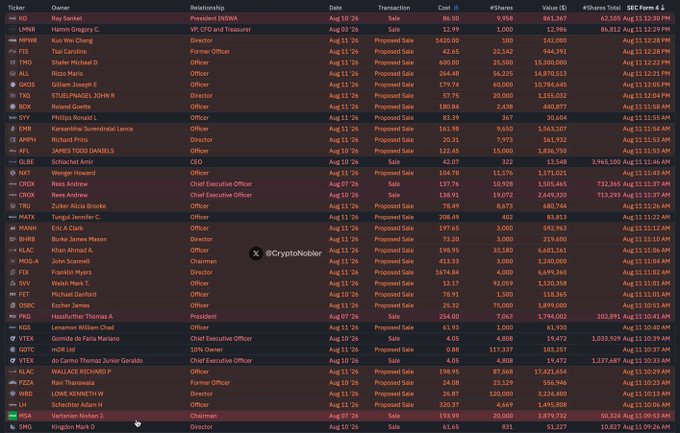
Task: Click the 3,965,100 shares total cell
Action: pyautogui.click(x=606, y=162)
